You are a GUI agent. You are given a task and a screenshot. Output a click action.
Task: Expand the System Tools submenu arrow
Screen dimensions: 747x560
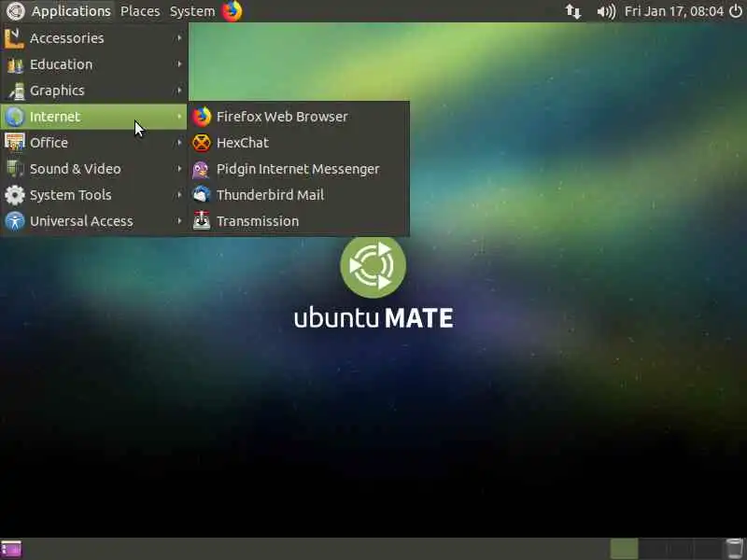coord(179,194)
